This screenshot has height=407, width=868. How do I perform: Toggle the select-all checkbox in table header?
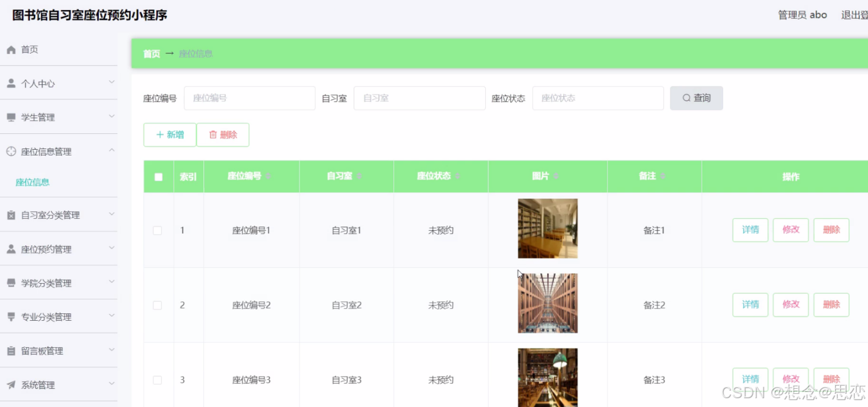click(x=159, y=177)
